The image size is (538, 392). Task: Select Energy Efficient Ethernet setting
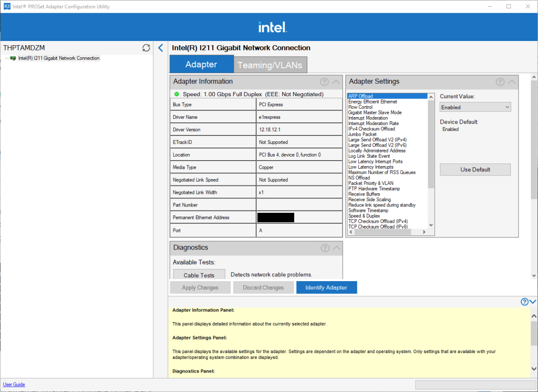373,101
